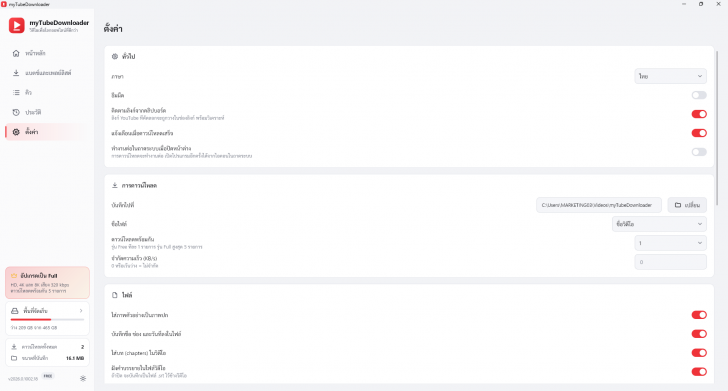Viewport: 728px width, 391px height.
Task: Click the myTubeDownloader red play logo
Action: pos(17,26)
